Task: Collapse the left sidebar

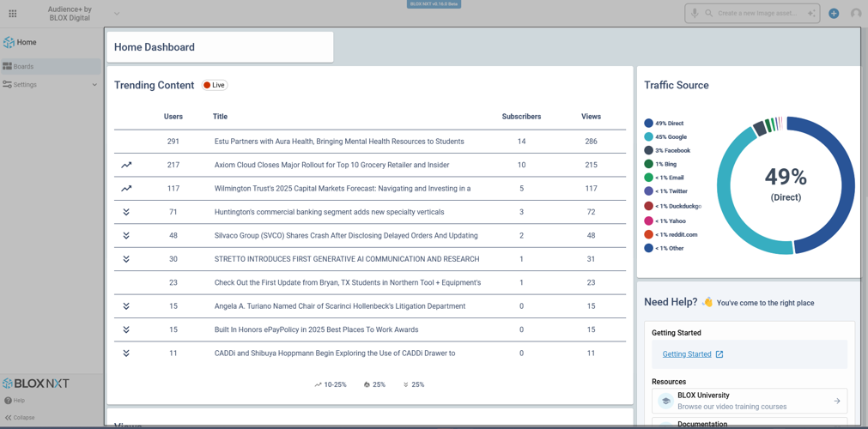Action: (20, 418)
